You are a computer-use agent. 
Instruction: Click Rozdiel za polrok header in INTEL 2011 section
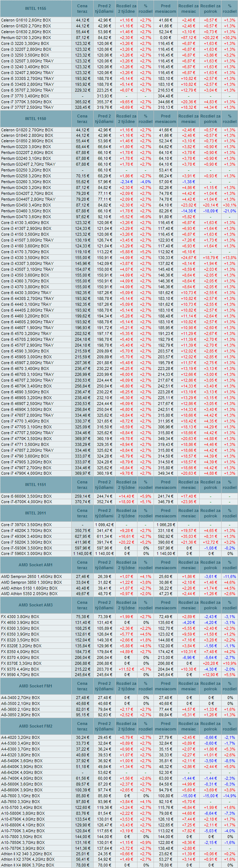(211, 513)
